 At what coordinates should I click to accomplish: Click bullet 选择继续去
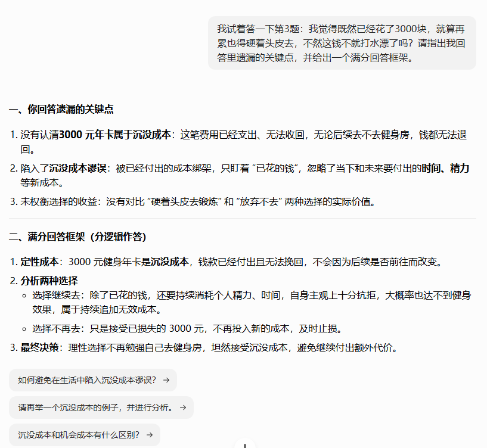pos(252,302)
